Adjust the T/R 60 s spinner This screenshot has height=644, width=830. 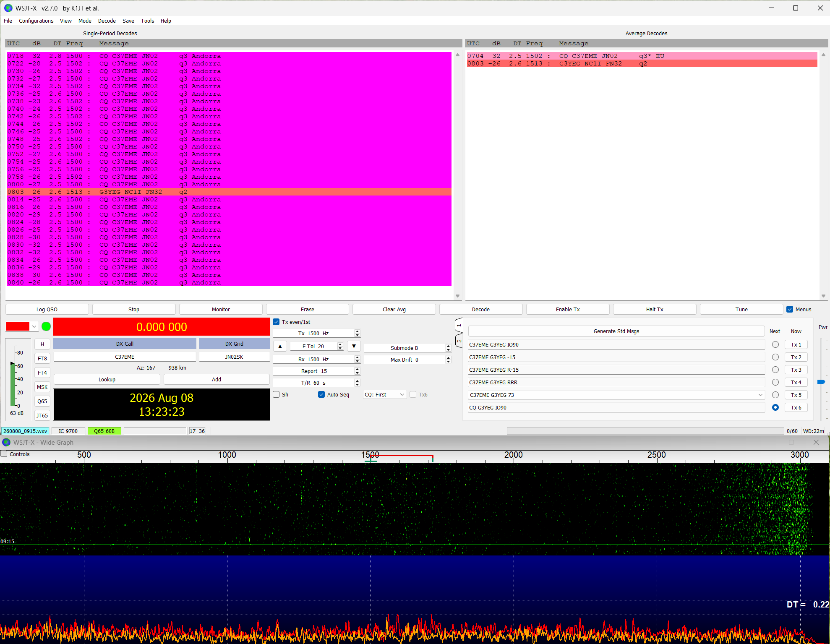pos(358,383)
